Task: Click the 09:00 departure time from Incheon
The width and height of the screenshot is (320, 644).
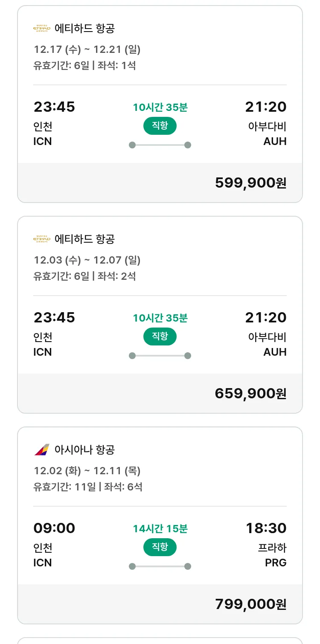Action: coord(54,528)
